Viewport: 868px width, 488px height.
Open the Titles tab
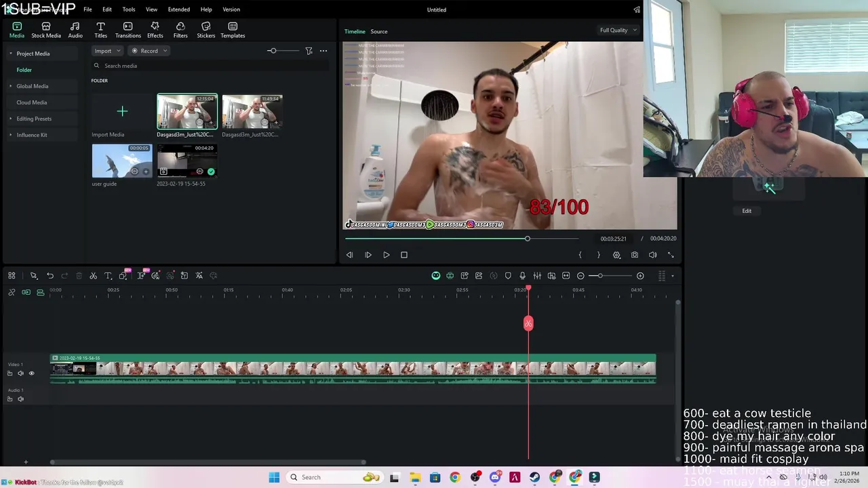(x=100, y=30)
